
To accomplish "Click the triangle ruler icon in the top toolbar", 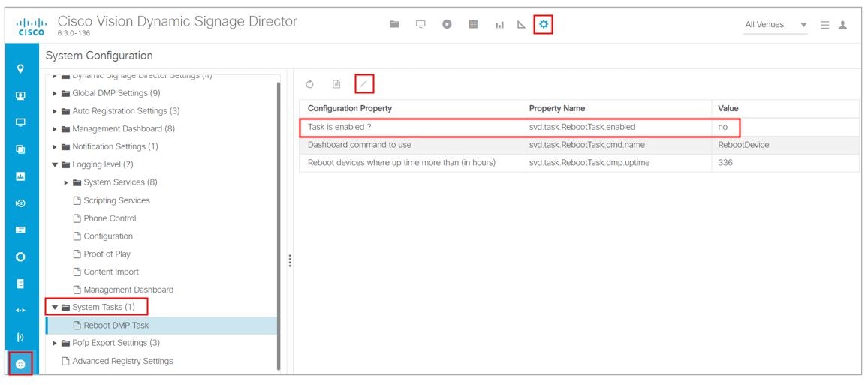I will click(x=521, y=24).
